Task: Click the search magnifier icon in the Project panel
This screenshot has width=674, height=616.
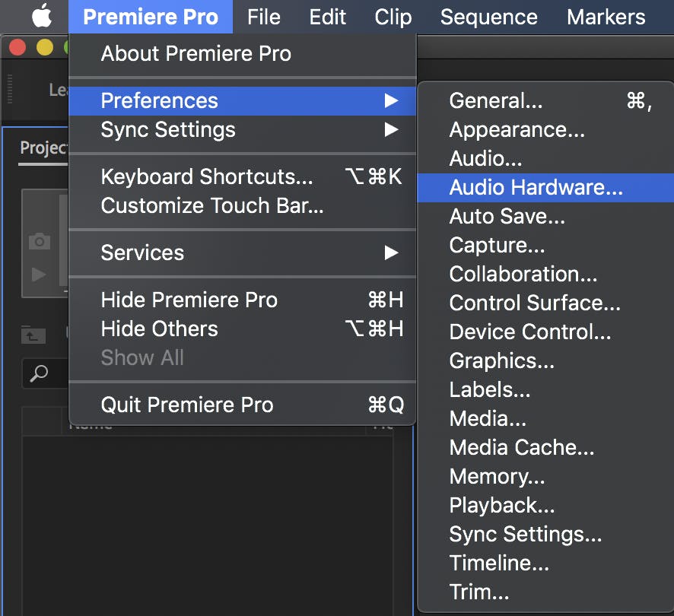Action: click(40, 374)
